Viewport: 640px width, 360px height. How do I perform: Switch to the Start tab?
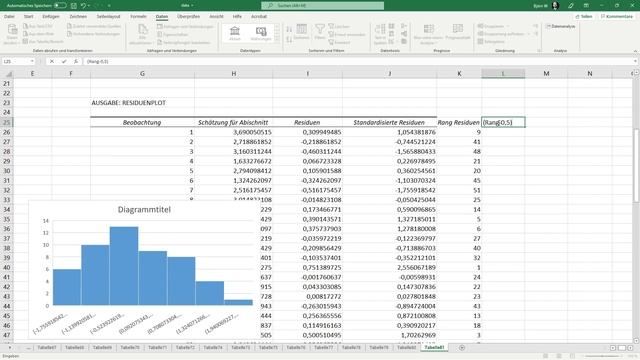28,17
